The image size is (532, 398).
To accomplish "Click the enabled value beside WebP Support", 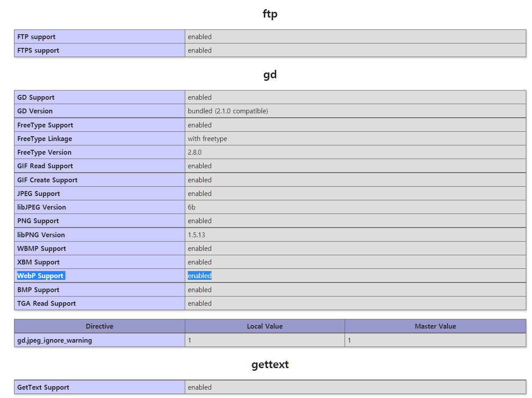I will click(200, 276).
